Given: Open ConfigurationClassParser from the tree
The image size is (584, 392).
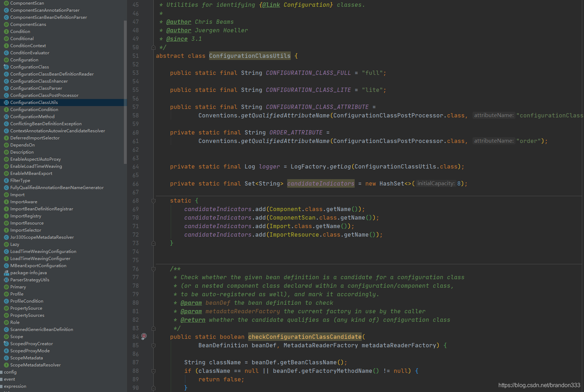Looking at the screenshot, I should point(36,88).
